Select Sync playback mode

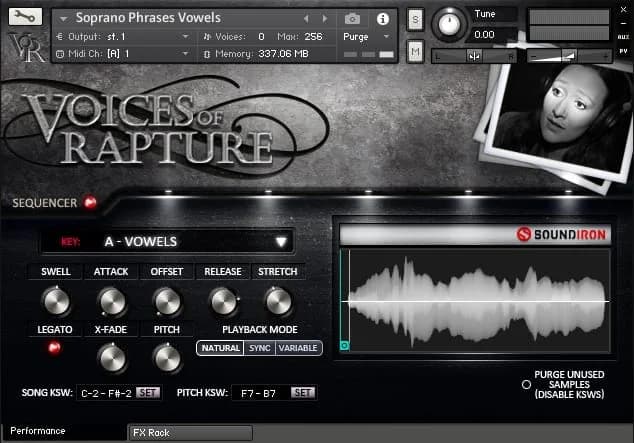pos(260,348)
